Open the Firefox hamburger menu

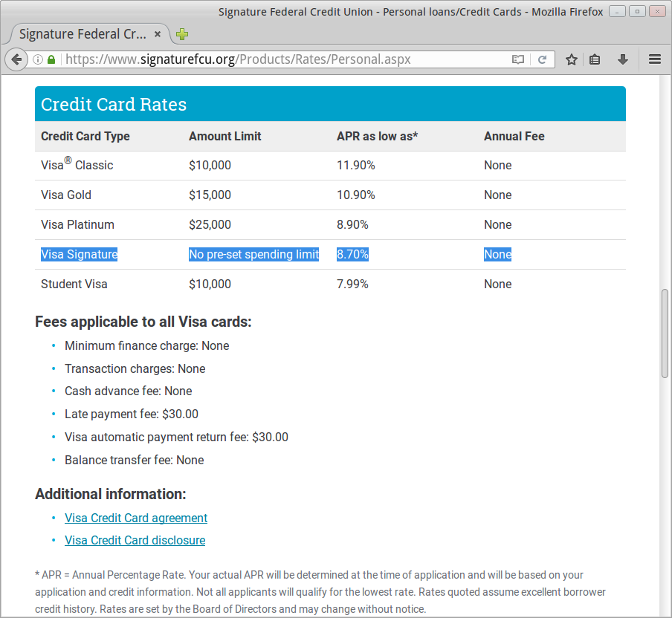click(x=654, y=59)
